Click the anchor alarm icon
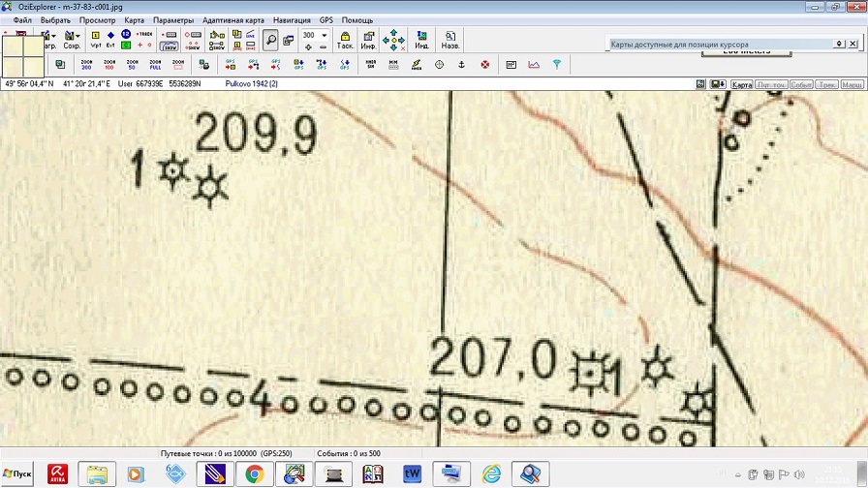 pos(462,65)
